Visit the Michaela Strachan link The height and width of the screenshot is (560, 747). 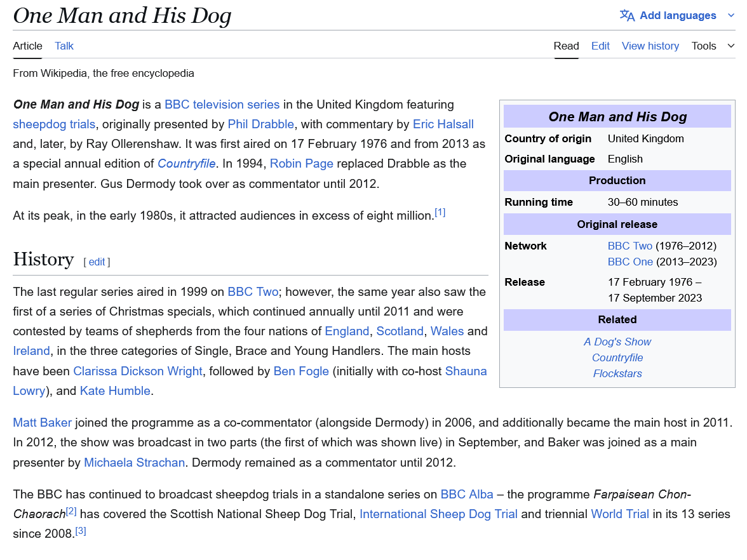(x=135, y=463)
